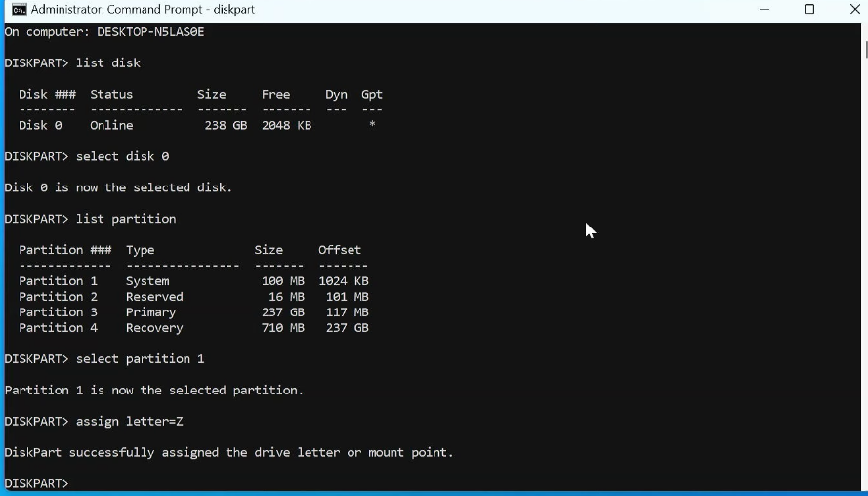This screenshot has height=496, width=868.
Task: Click the '16 MB' partition size
Action: pos(286,297)
